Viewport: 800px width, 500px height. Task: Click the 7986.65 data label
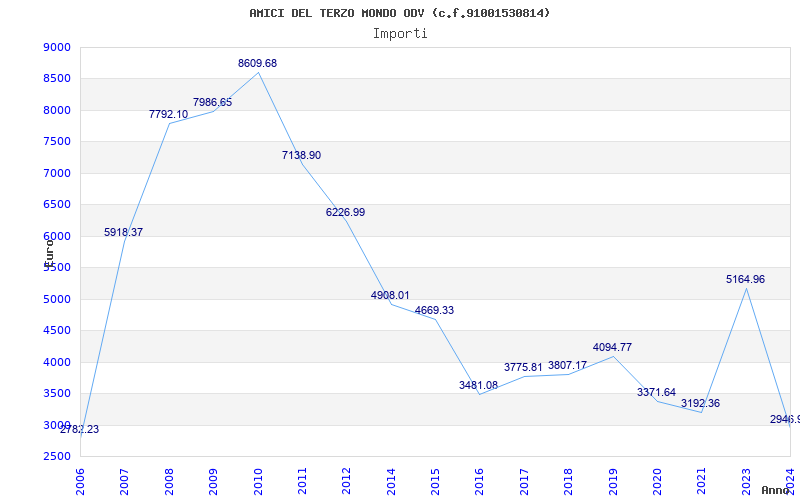point(212,103)
